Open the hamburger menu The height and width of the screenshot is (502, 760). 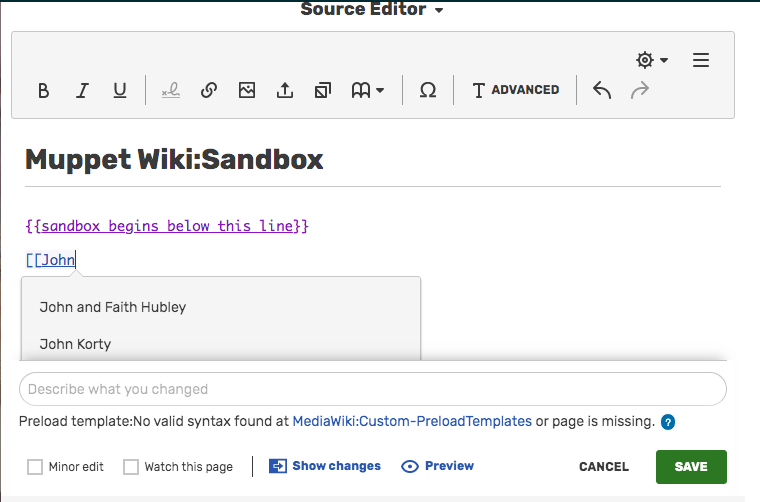point(701,60)
